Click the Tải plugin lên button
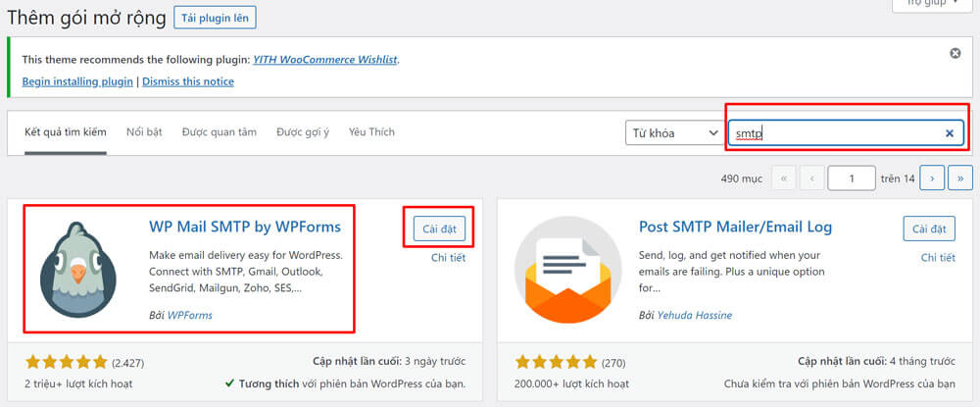The width and height of the screenshot is (980, 407). coord(215,18)
